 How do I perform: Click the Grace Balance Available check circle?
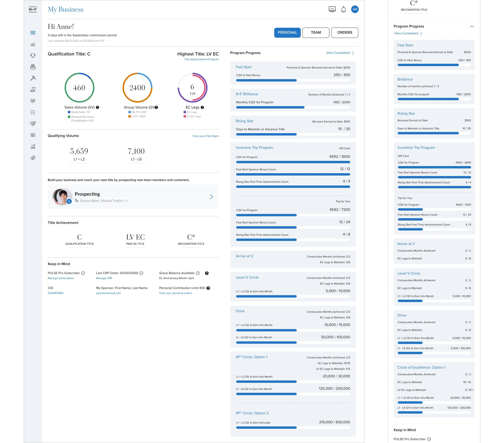(198, 273)
